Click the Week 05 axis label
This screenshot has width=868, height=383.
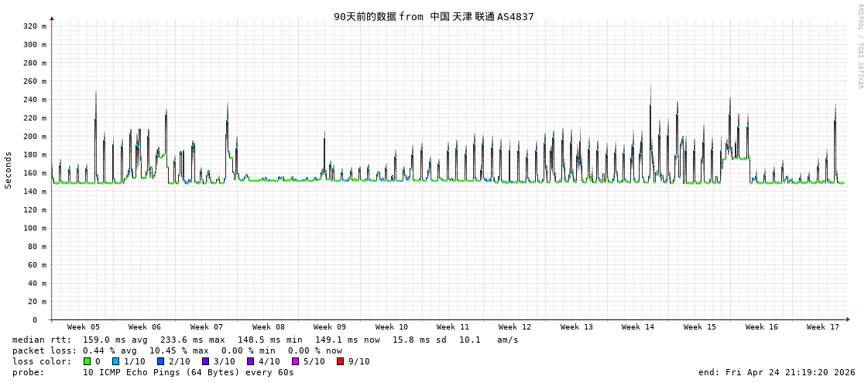pyautogui.click(x=83, y=327)
